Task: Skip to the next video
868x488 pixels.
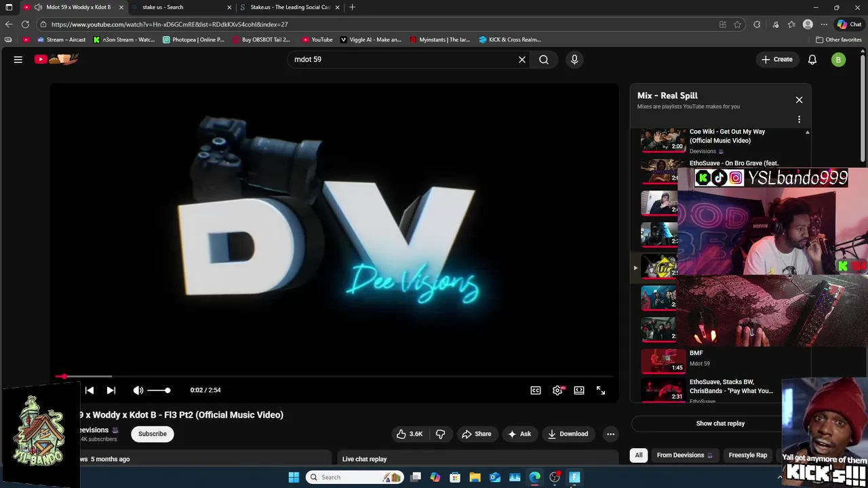Action: [x=111, y=390]
